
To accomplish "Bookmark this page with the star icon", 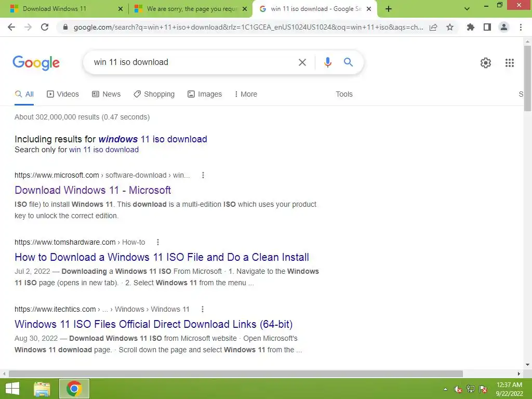I will tap(450, 27).
